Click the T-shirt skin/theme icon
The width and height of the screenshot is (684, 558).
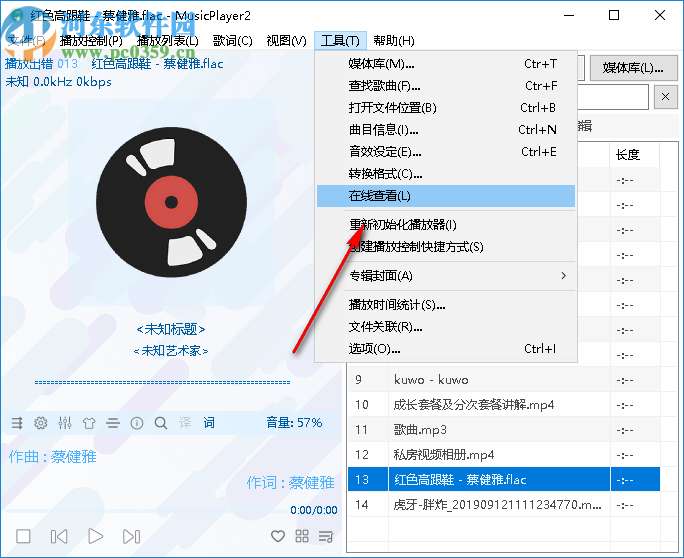point(89,423)
